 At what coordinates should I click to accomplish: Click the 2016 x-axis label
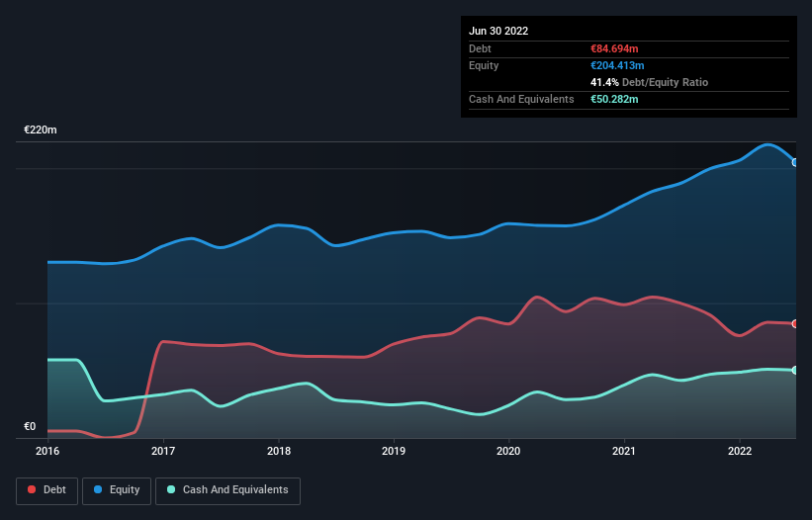click(47, 451)
